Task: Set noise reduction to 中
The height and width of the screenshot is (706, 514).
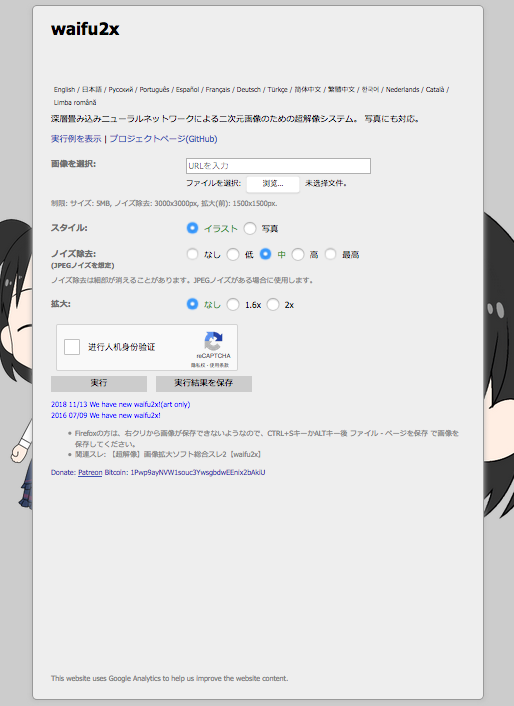Action: (265, 254)
